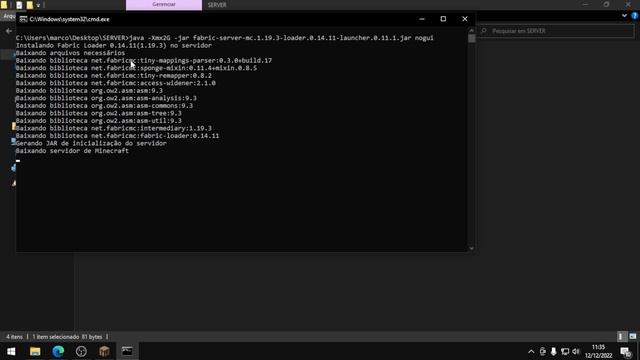This screenshot has width=640, height=360.
Task: Click the line with asm-analysis:9.3
Action: coord(106,98)
